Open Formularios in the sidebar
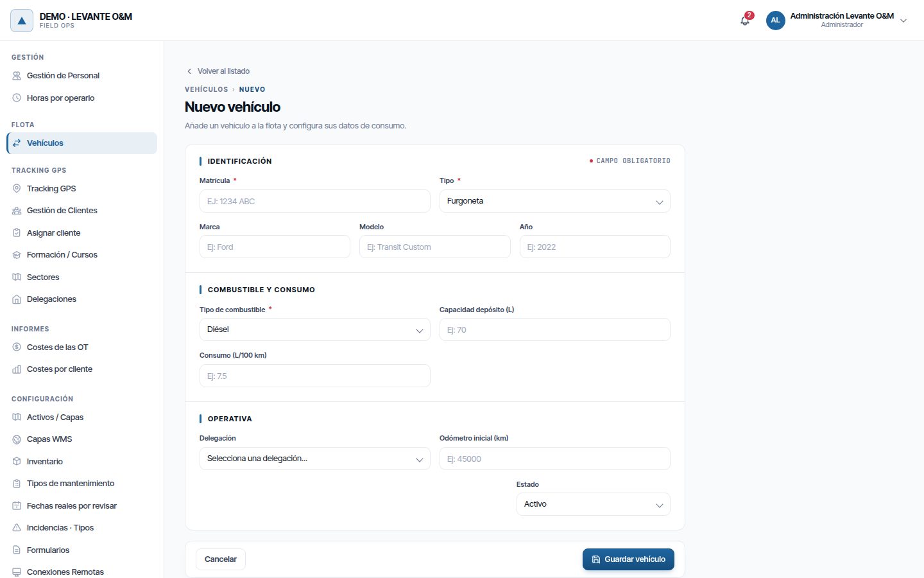 pyautogui.click(x=82, y=550)
